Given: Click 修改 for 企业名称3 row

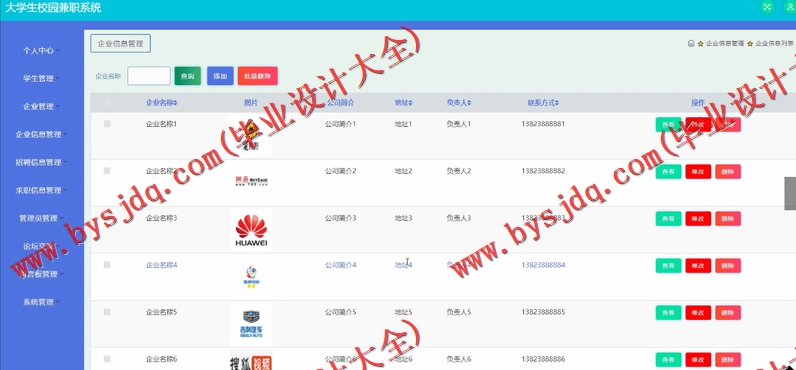Looking at the screenshot, I should click(698, 219).
